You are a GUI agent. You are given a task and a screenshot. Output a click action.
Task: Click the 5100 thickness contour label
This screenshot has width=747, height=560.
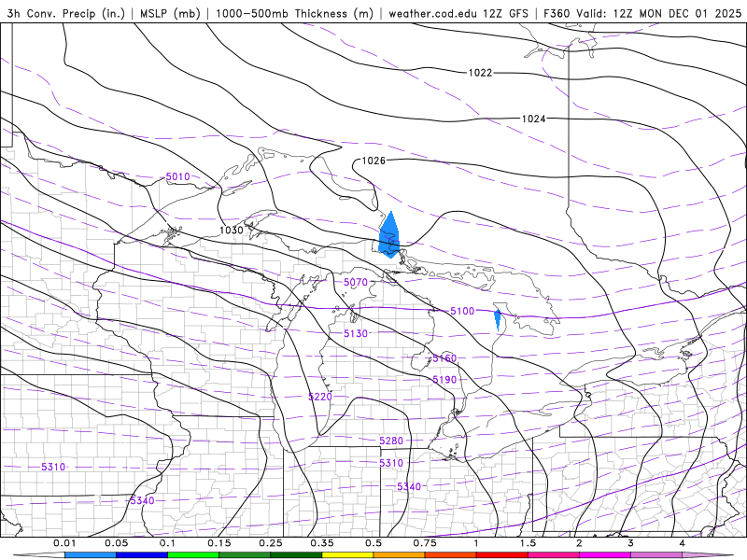pos(462,311)
